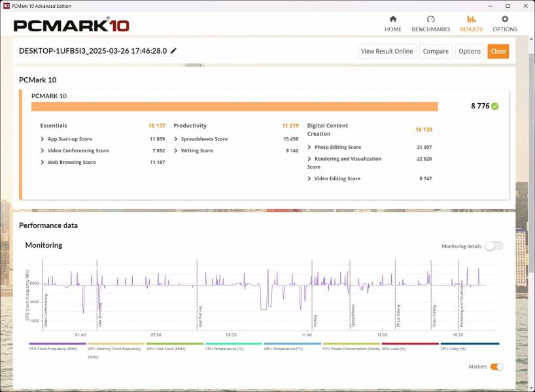Click the Web Browsing score 11 187
The image size is (535, 392).
(157, 162)
